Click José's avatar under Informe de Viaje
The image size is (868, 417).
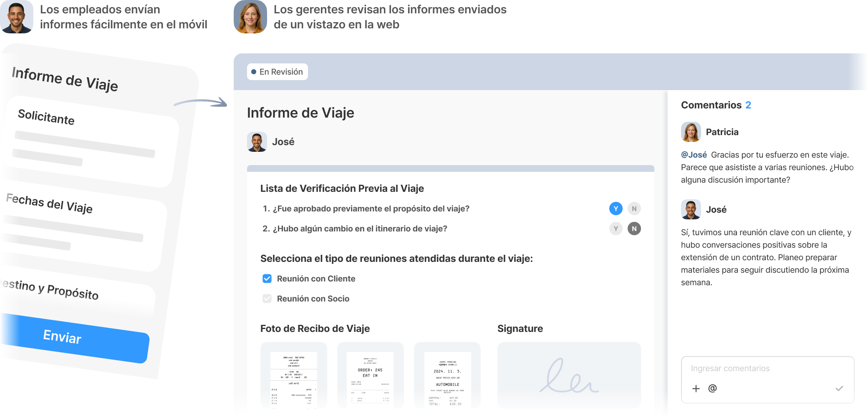257,142
